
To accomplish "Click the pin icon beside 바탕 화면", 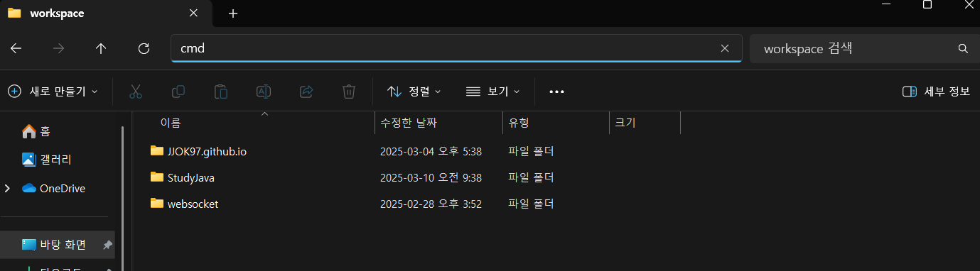I will tap(107, 245).
